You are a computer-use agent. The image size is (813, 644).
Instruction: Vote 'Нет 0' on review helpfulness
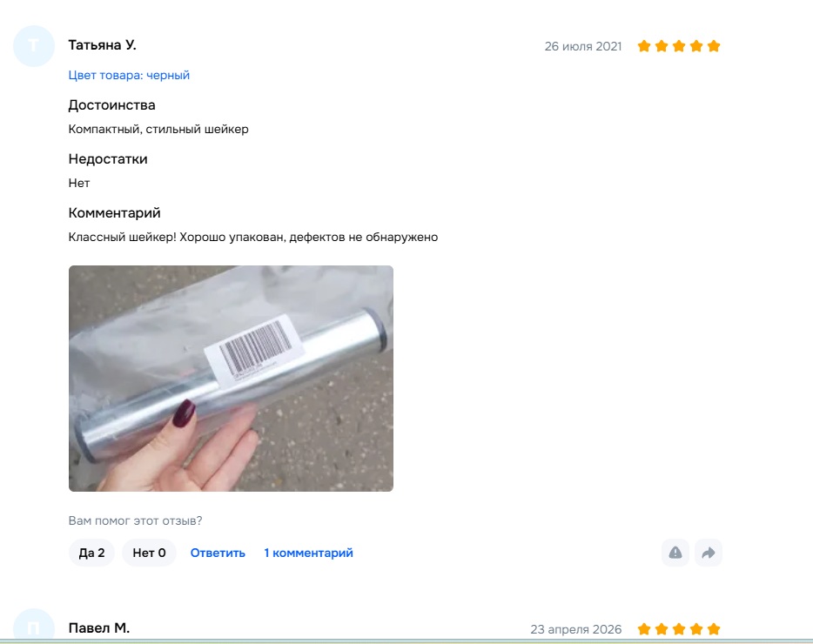tap(150, 553)
